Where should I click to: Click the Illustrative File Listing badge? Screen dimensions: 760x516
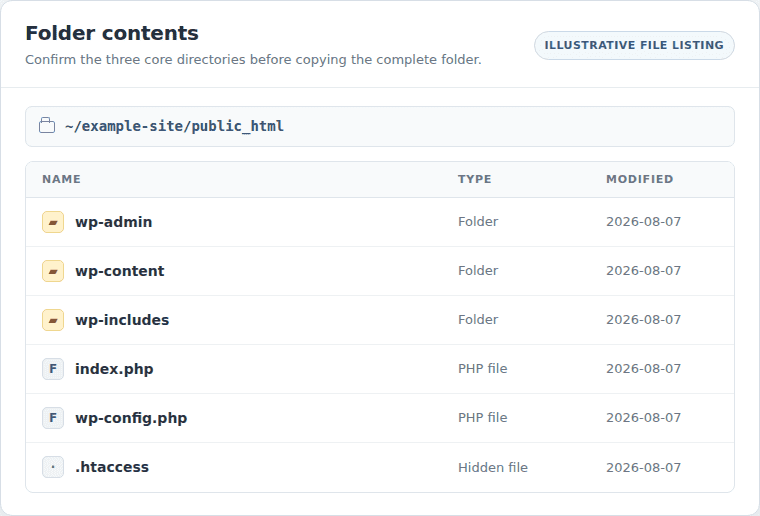pos(634,45)
